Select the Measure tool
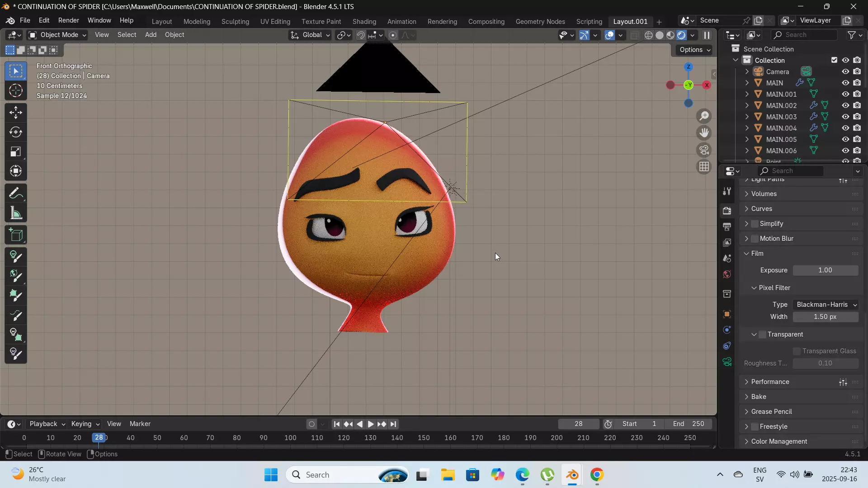Screen dimensions: 868x488 coord(16,213)
